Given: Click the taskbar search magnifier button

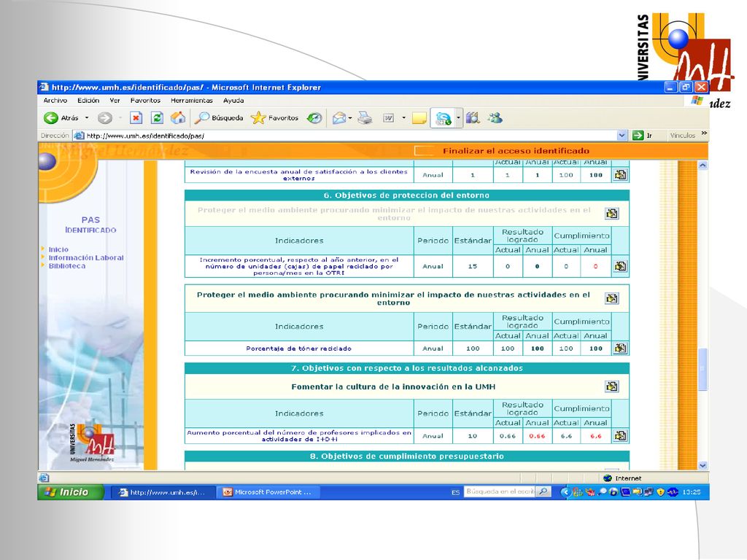Looking at the screenshot, I should (x=543, y=491).
